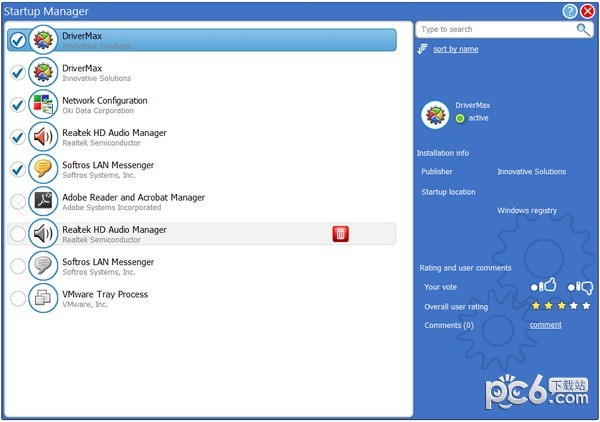
Task: Click the Innovative Solutions publisher value in details
Action: point(532,171)
